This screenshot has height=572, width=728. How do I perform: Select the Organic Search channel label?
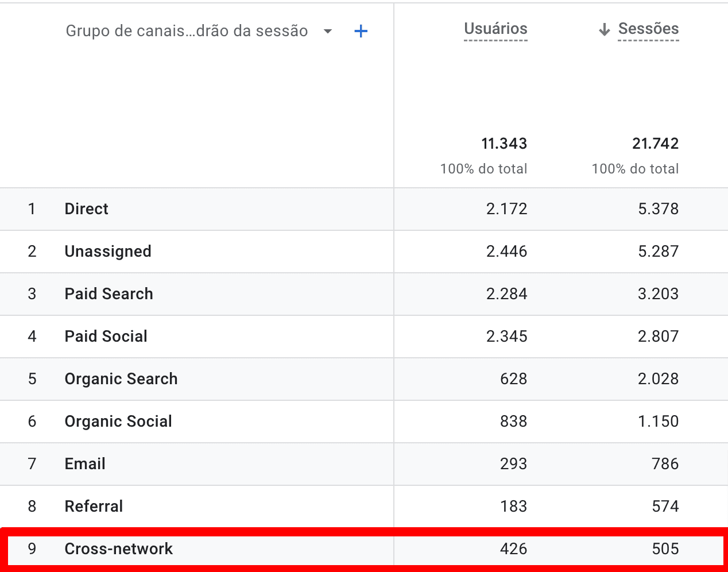tap(121, 379)
